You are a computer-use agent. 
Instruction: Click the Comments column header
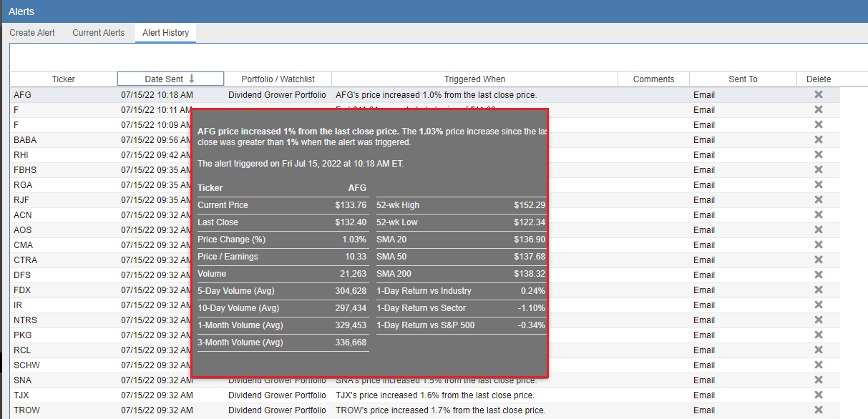pyautogui.click(x=653, y=79)
